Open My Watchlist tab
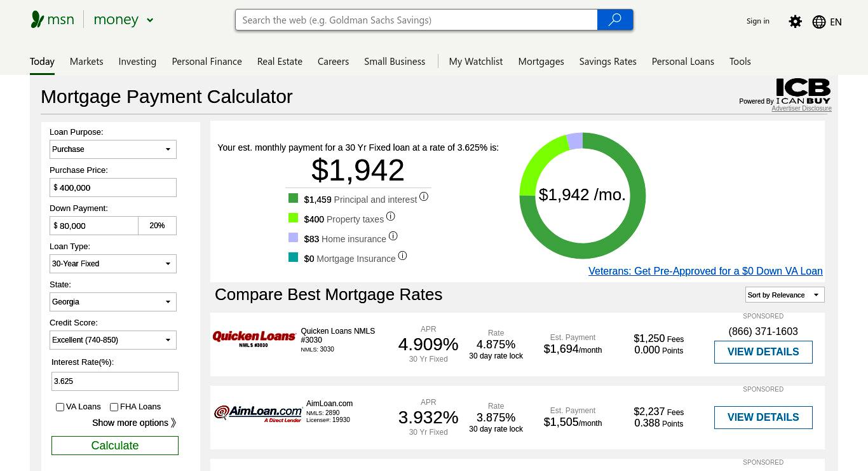This screenshot has width=868, height=471. 476,62
